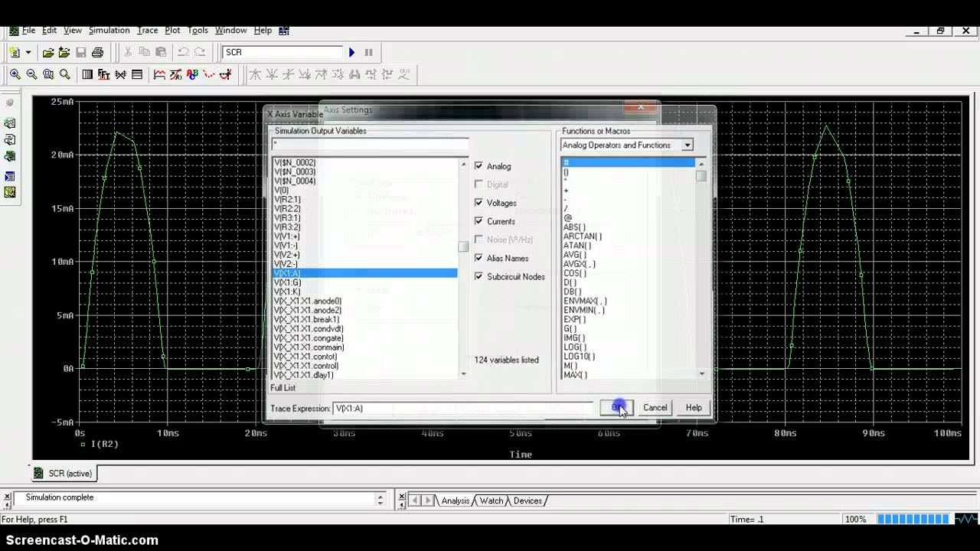
Task: Open a file with folder icon
Action: tap(47, 52)
